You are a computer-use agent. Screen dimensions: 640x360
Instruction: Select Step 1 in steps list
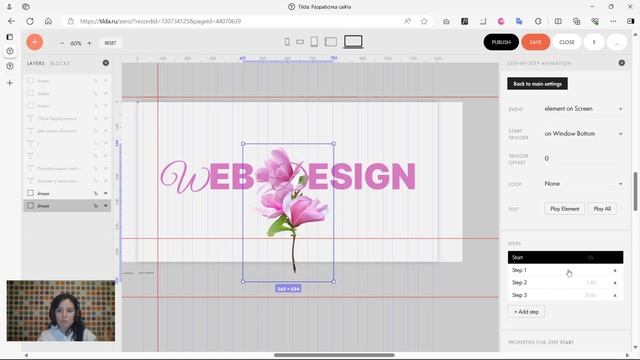click(565, 270)
